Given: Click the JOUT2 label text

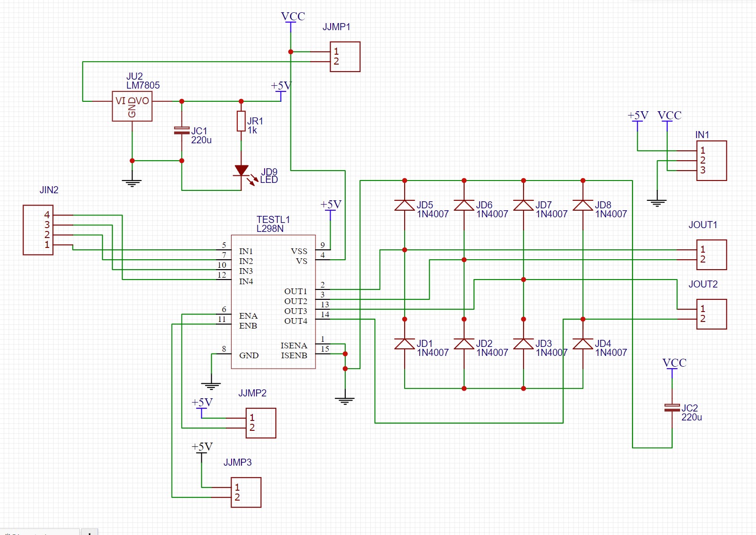Looking at the screenshot, I should click(703, 284).
